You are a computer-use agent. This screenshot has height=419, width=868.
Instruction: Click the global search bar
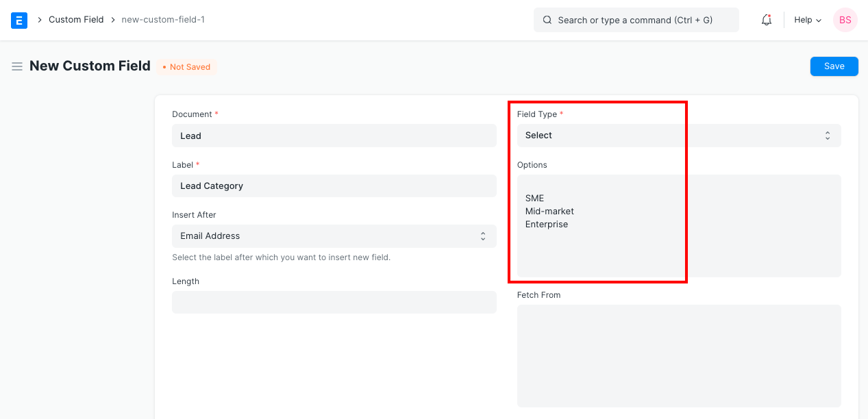point(636,20)
